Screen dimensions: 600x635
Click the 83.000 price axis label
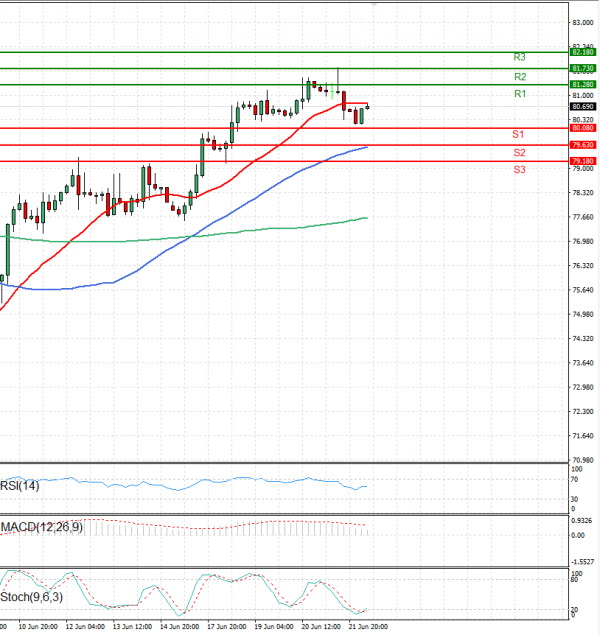(x=583, y=23)
